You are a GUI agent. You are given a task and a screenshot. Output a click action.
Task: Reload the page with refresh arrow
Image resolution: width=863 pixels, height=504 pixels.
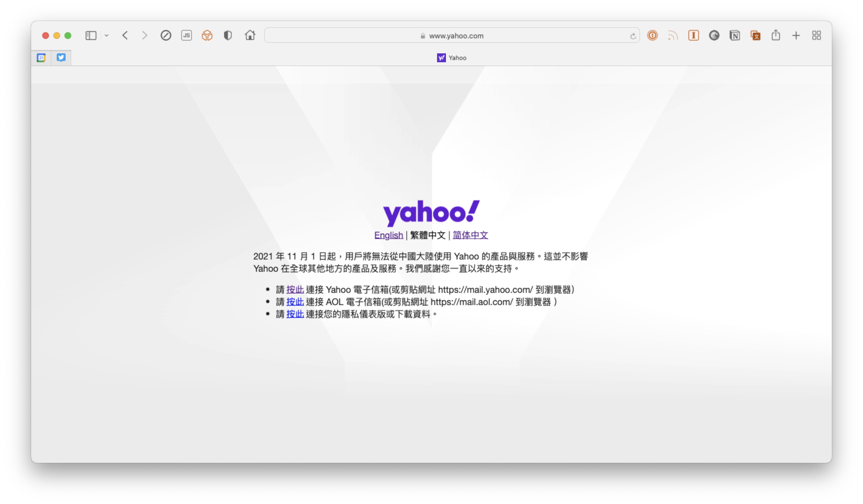tap(633, 36)
